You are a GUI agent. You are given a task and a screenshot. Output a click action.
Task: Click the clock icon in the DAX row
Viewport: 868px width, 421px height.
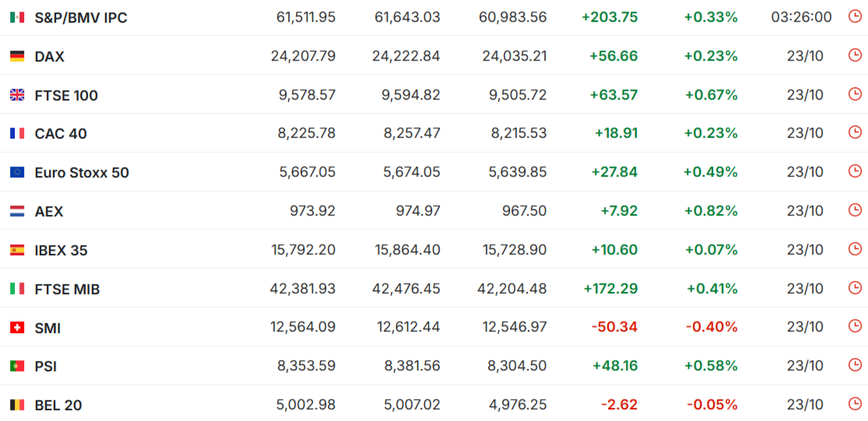(855, 55)
